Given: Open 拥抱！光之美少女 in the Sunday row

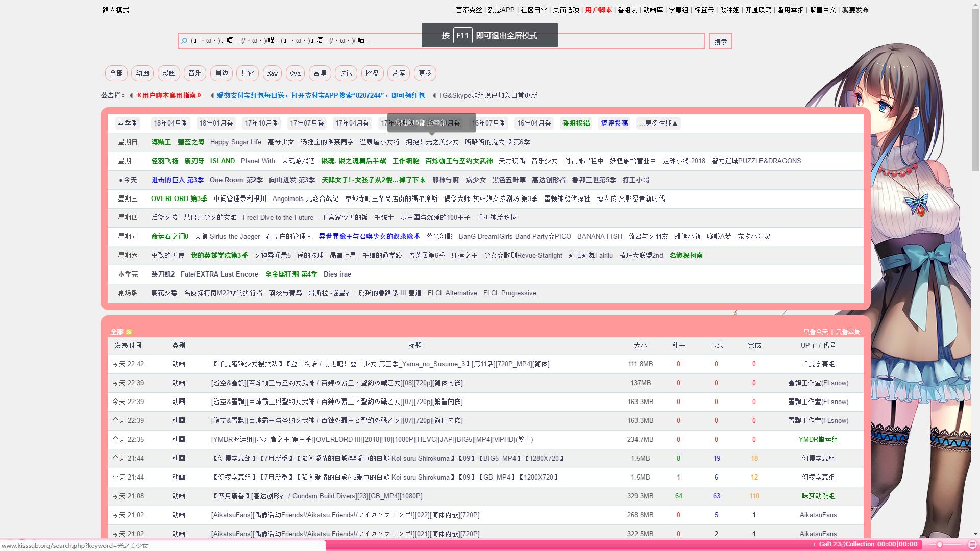Looking at the screenshot, I should [432, 142].
